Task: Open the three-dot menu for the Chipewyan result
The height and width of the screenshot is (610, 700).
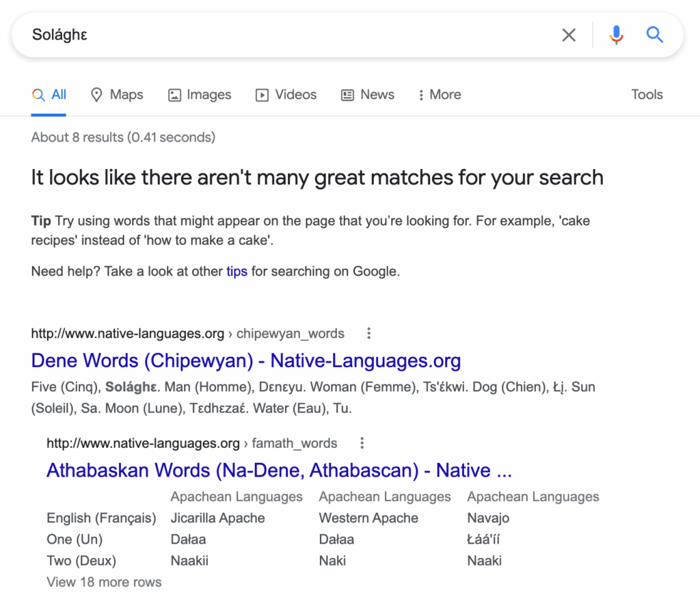Action: 368,333
